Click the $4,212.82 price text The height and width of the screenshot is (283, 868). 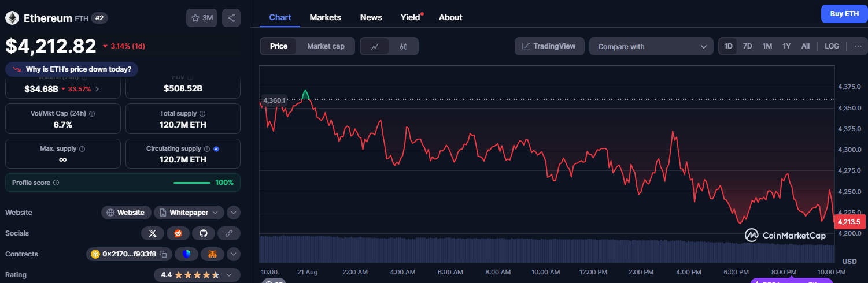(x=51, y=46)
